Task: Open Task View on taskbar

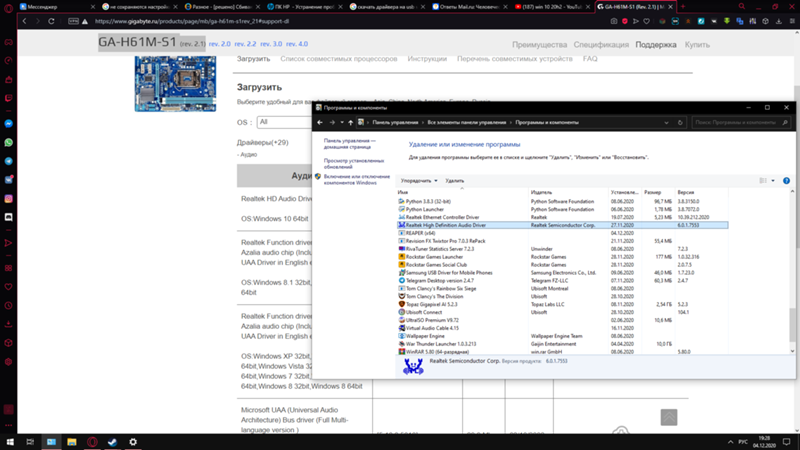Action: [30, 442]
